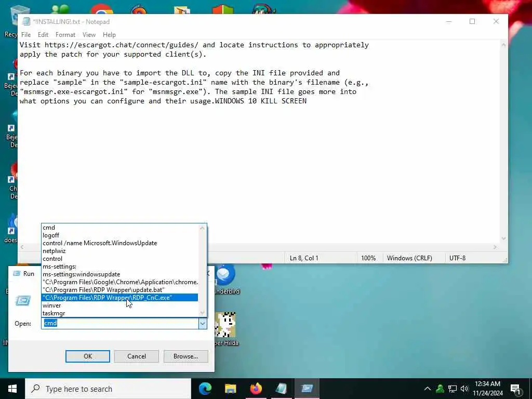This screenshot has width=532, height=399.
Task: Open the Format menu in Notepad
Action: click(x=65, y=35)
